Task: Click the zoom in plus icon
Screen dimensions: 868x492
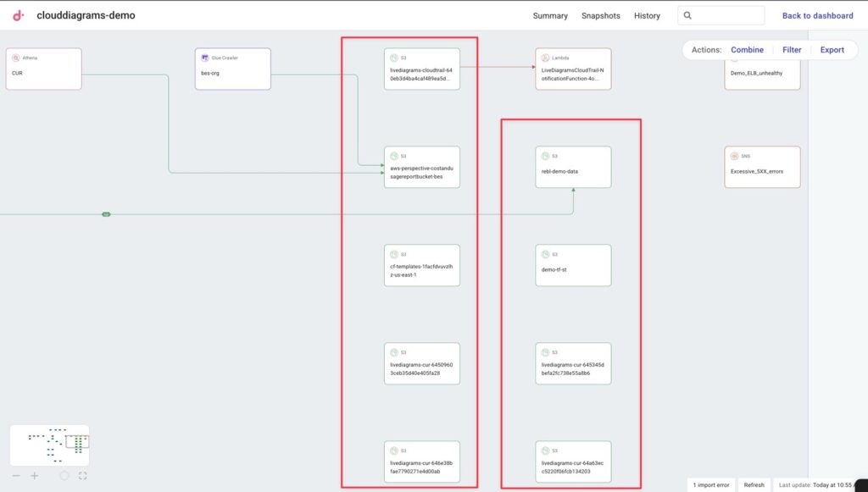Action: tap(35, 476)
